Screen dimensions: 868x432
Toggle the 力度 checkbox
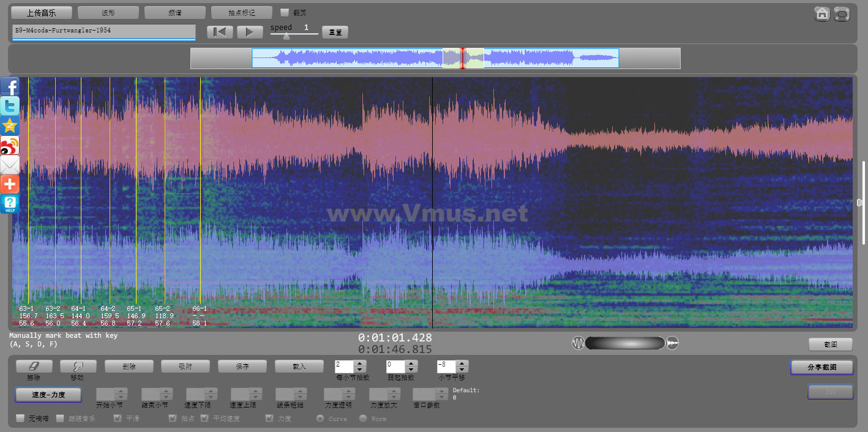click(x=269, y=419)
